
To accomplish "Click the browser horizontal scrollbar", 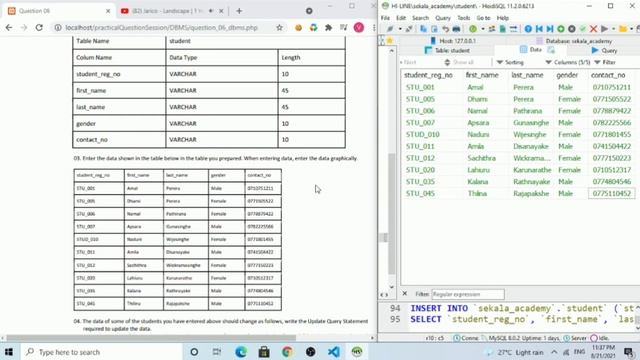I will pyautogui.click(x=151, y=338).
